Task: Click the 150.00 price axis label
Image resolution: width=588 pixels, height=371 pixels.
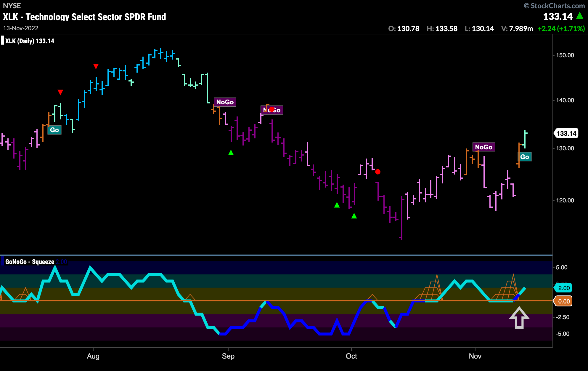Action: 565,55
